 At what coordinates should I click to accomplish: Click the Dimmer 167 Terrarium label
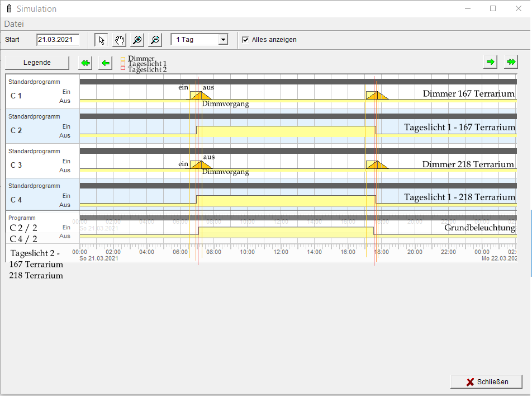coord(468,94)
